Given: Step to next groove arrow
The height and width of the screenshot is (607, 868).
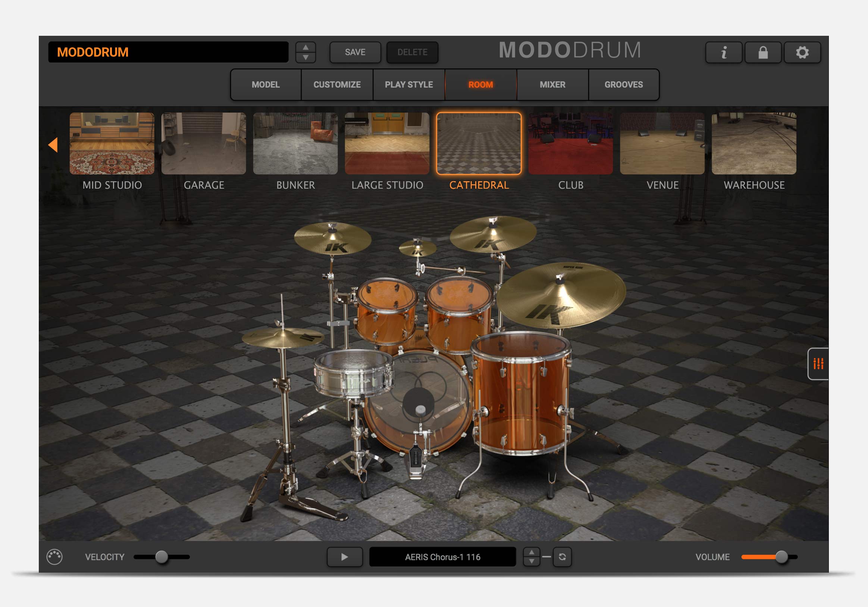Looking at the screenshot, I should tap(532, 561).
